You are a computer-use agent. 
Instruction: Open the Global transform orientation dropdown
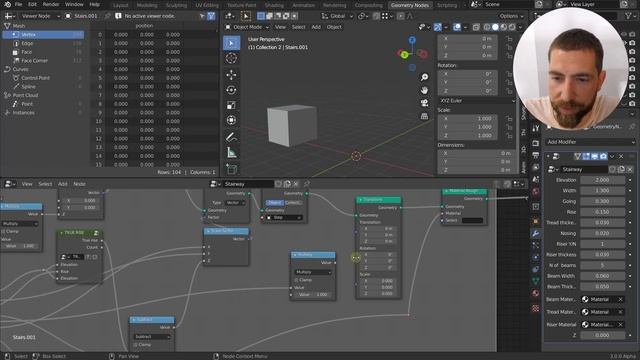(337, 16)
